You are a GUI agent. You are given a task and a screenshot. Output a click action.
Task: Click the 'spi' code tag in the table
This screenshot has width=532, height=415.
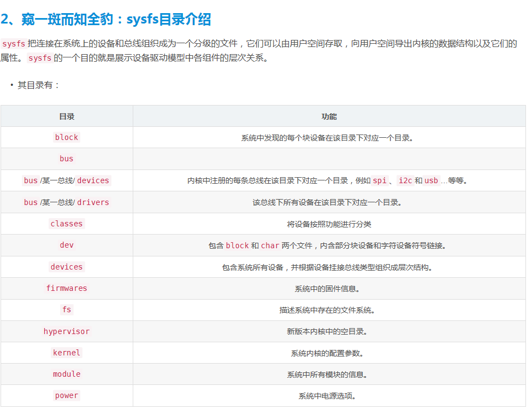point(380,180)
